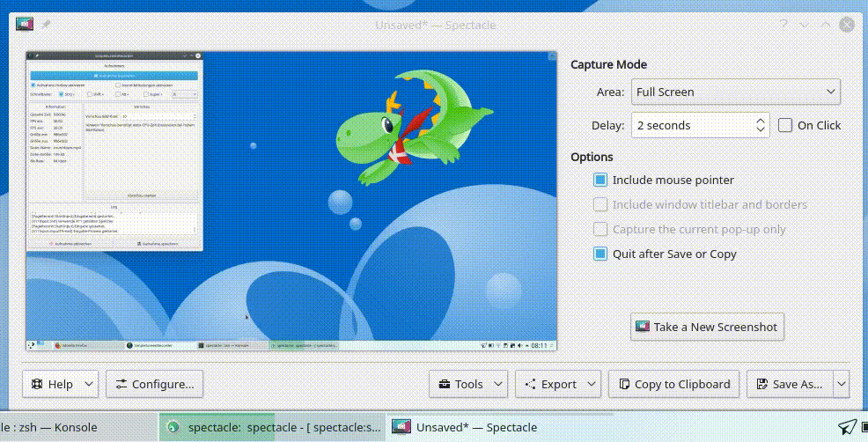
Task: Increase the delay with the up arrow
Action: (761, 120)
